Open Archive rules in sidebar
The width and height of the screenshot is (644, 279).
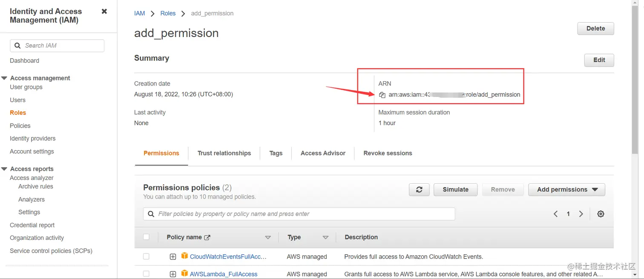36,186
